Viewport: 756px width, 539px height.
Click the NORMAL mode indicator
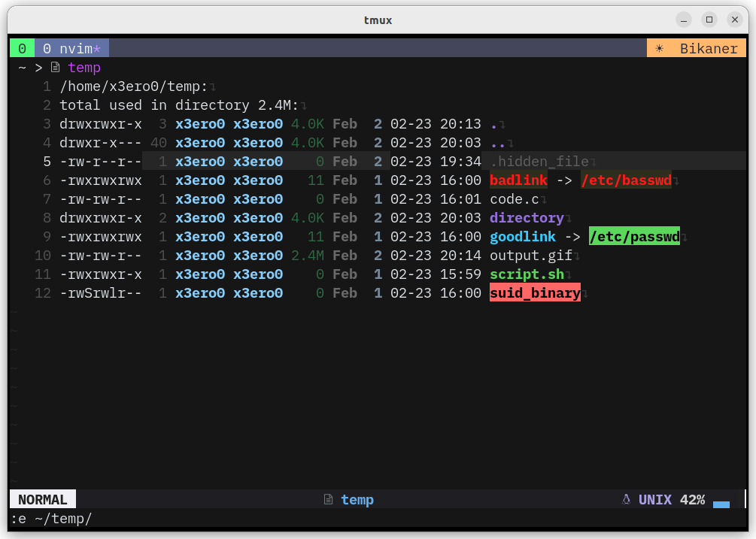pos(43,499)
